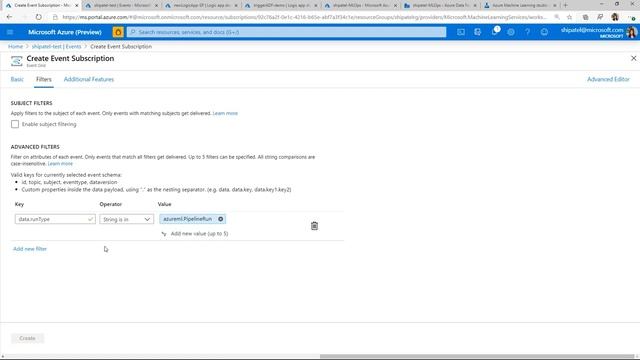Screen dimensions: 640x360
Task: Click Learn more under Subject Filters
Action: click(x=225, y=113)
